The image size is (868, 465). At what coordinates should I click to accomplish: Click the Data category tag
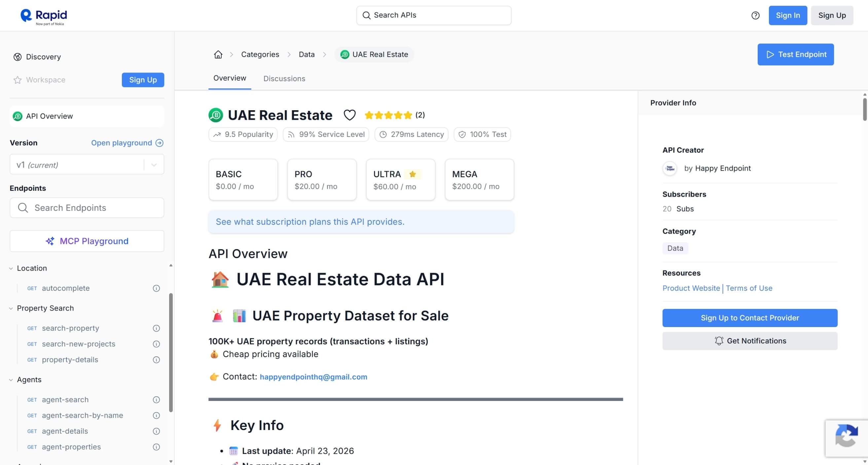(675, 248)
